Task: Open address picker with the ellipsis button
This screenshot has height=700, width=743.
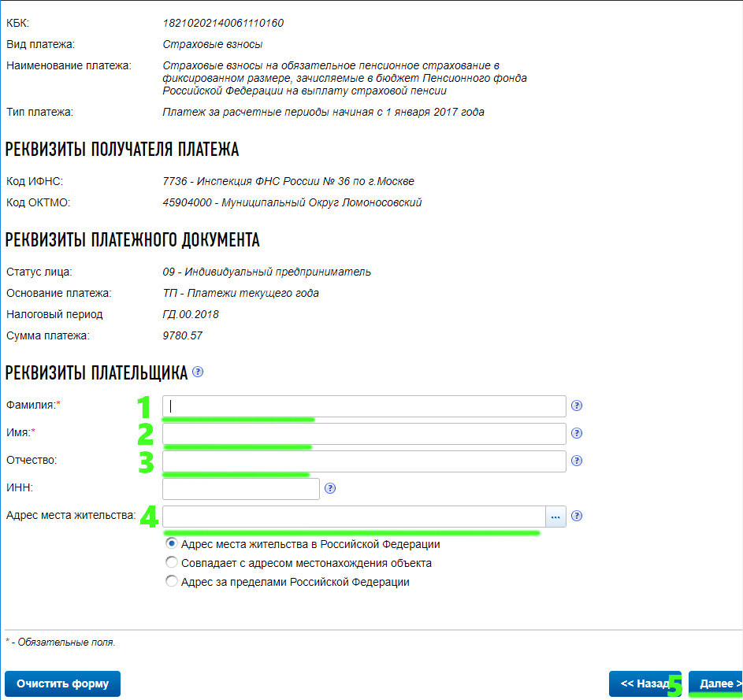Action: pyautogui.click(x=555, y=517)
